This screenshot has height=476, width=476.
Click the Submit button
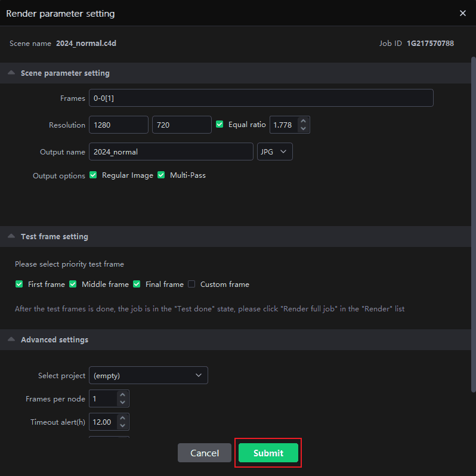click(268, 453)
